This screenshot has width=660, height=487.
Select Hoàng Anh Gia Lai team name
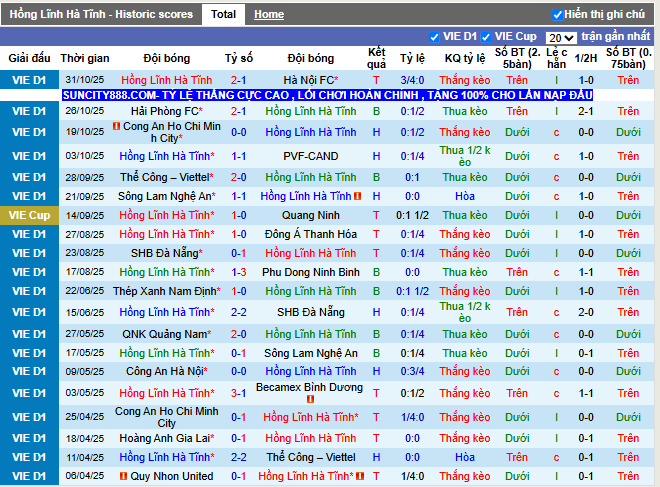tap(167, 438)
